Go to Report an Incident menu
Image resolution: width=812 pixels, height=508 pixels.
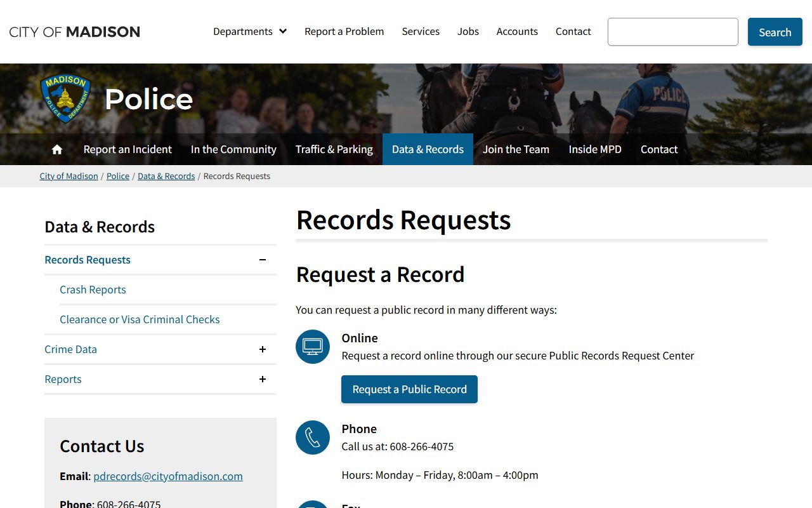tap(128, 149)
